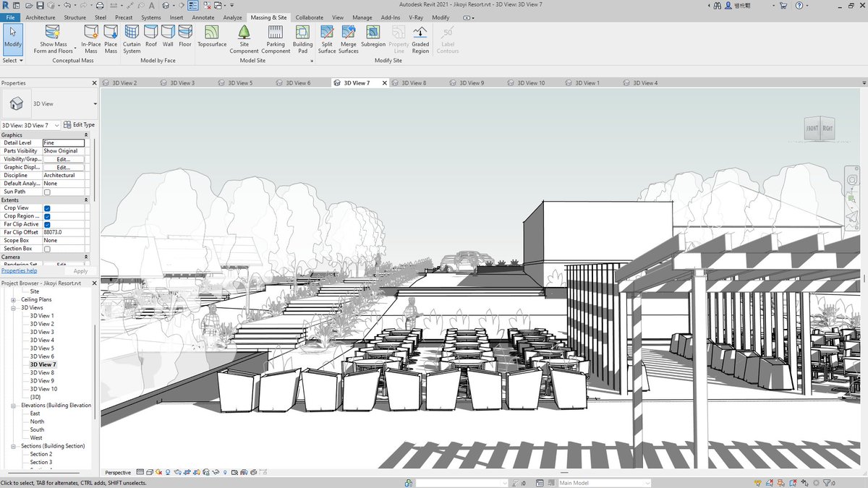Switch to the 3D View 8 view tab
Viewport: 868px width, 488px height.
click(x=415, y=82)
